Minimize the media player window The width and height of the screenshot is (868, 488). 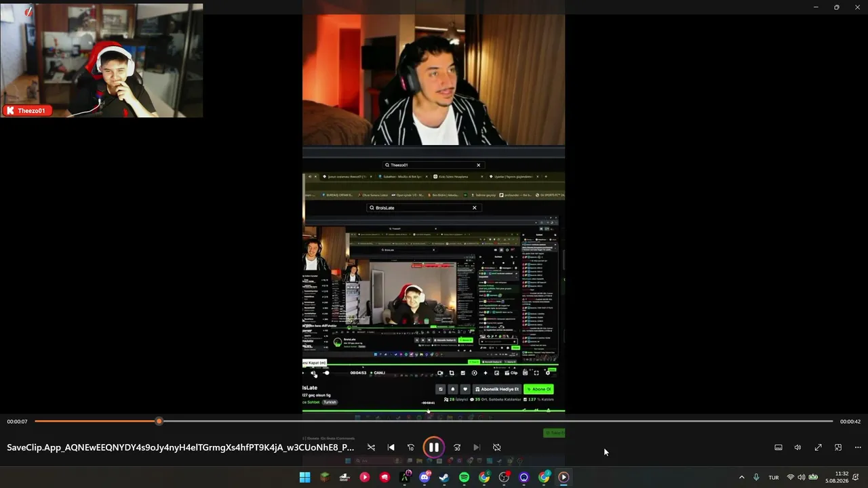pos(816,7)
